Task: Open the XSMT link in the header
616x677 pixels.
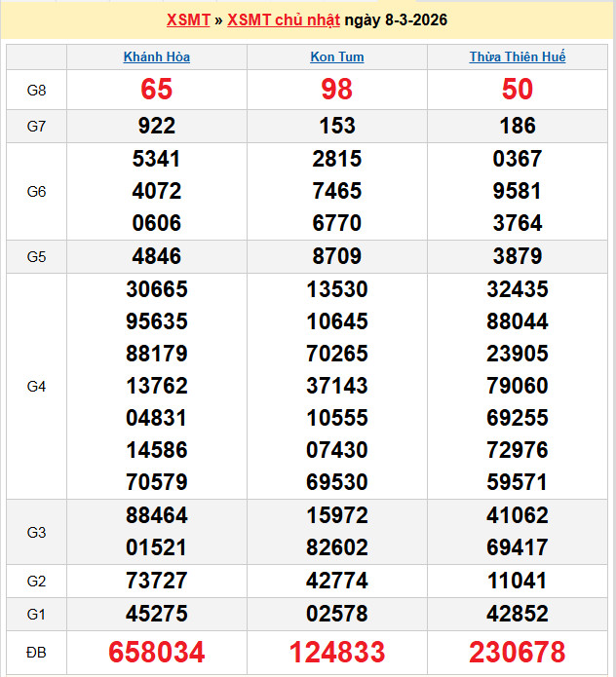Action: pos(188,19)
